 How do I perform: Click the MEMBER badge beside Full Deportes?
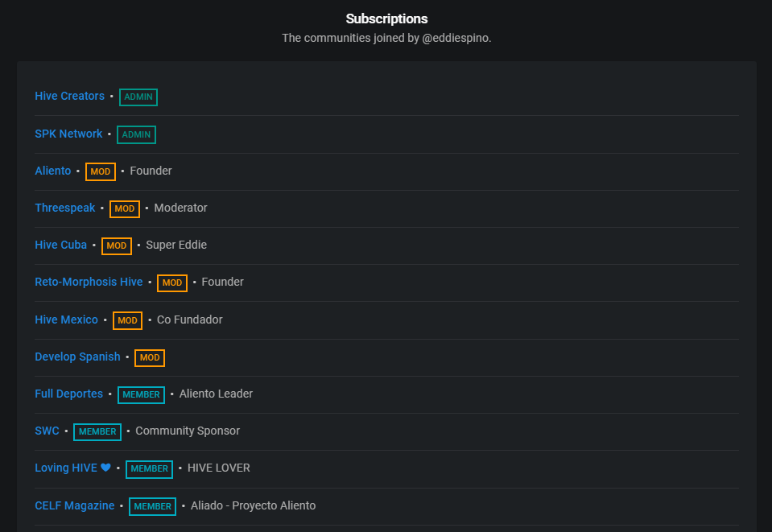pyautogui.click(x=142, y=394)
